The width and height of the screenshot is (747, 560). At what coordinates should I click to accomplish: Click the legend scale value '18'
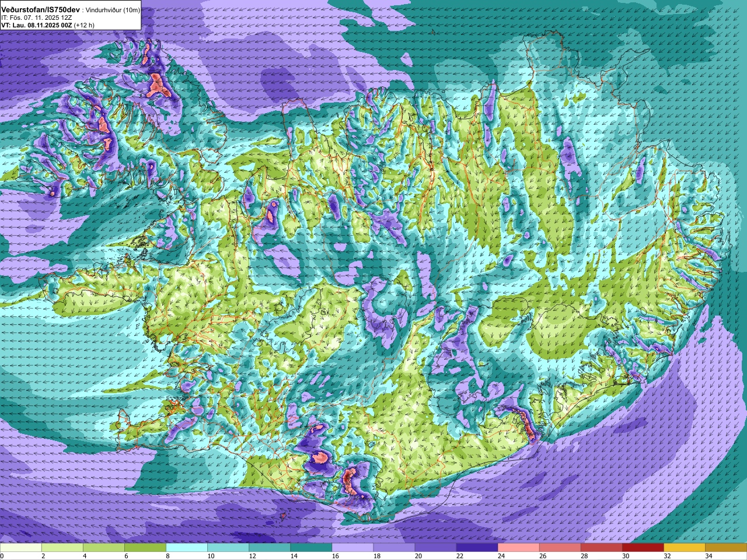376,556
